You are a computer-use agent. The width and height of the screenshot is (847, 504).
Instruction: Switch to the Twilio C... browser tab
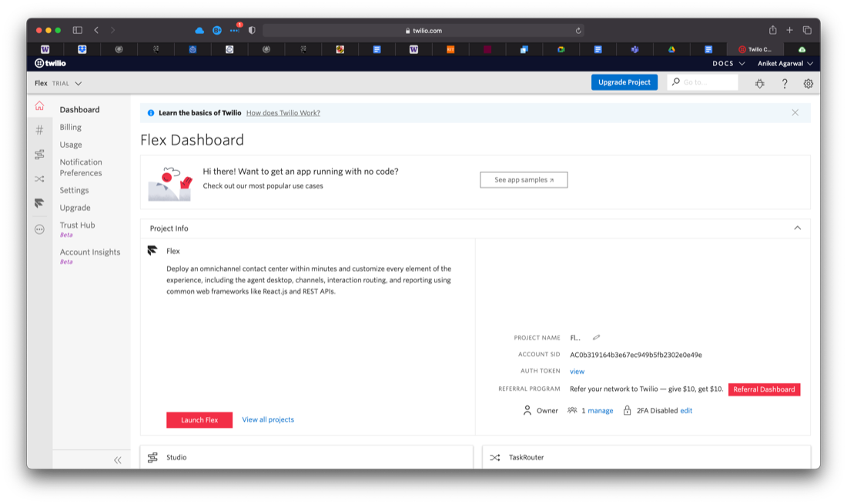coord(755,49)
